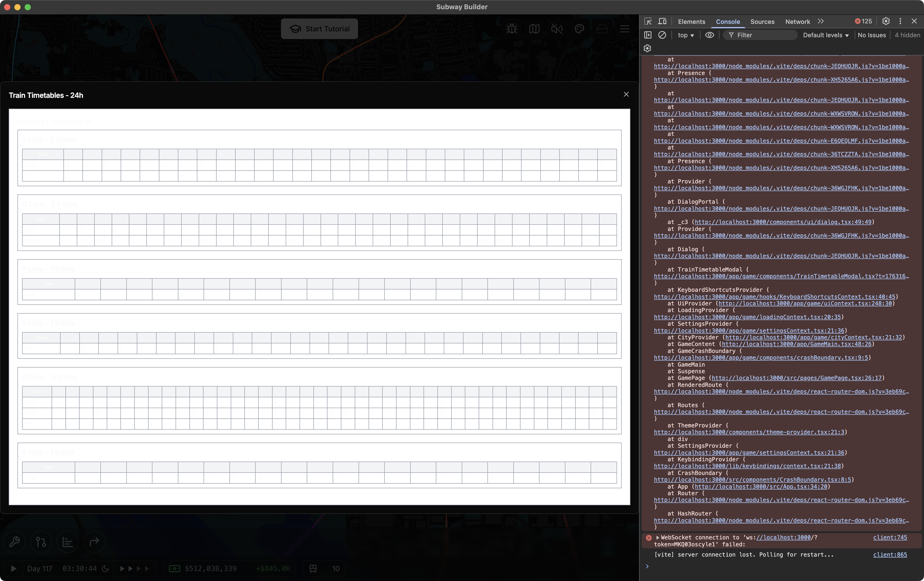Image resolution: width=924 pixels, height=581 pixels.
Task: Open the top execution context dropdown
Action: pyautogui.click(x=685, y=35)
